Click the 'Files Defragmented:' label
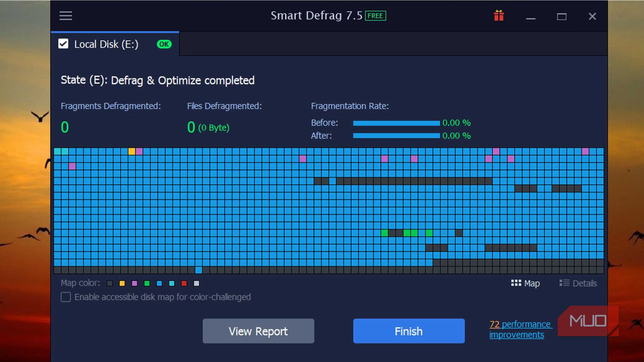This screenshot has width=644, height=362. point(224,106)
